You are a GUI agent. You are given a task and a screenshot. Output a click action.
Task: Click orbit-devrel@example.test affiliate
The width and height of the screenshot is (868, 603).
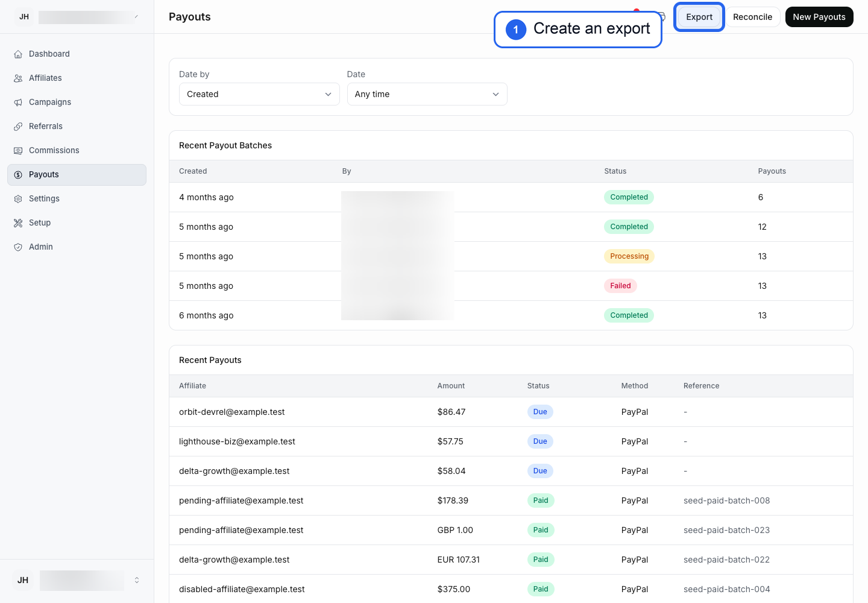[231, 412]
